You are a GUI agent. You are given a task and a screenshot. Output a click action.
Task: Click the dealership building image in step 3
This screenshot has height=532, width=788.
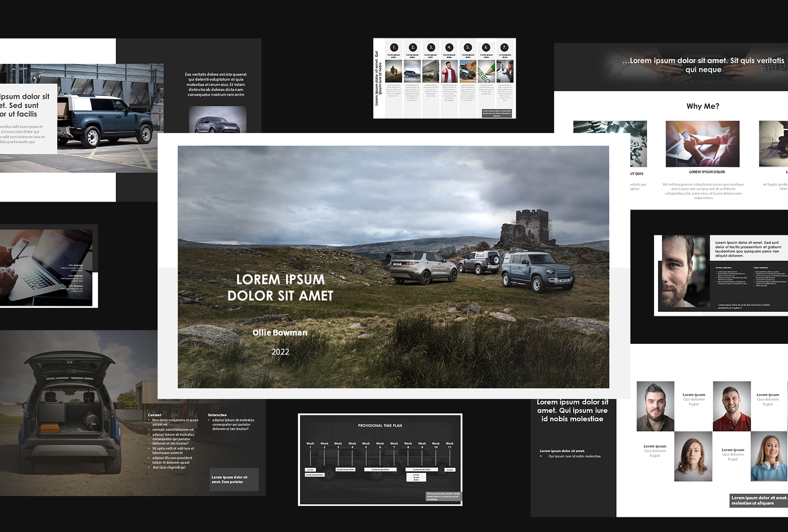(430, 71)
